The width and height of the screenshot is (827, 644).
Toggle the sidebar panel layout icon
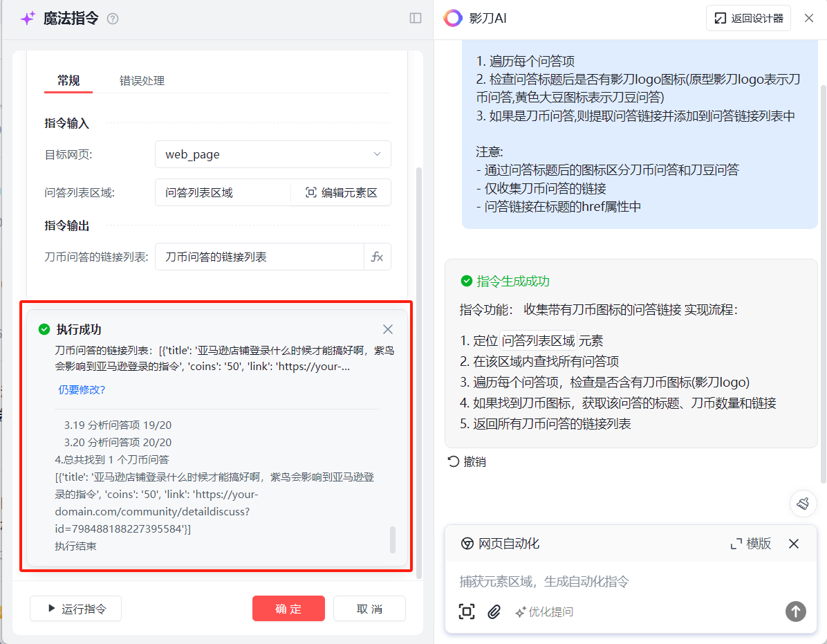(x=416, y=19)
